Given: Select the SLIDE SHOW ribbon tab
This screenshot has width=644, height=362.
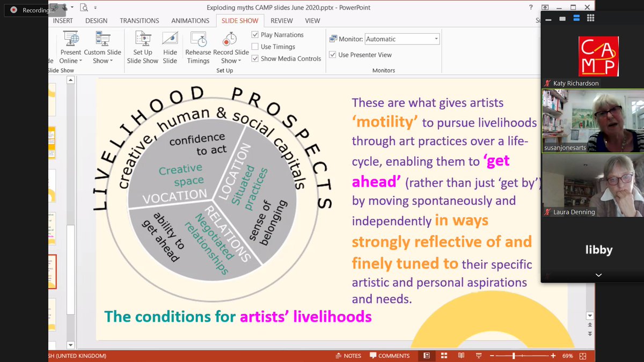Looking at the screenshot, I should click(x=240, y=20).
